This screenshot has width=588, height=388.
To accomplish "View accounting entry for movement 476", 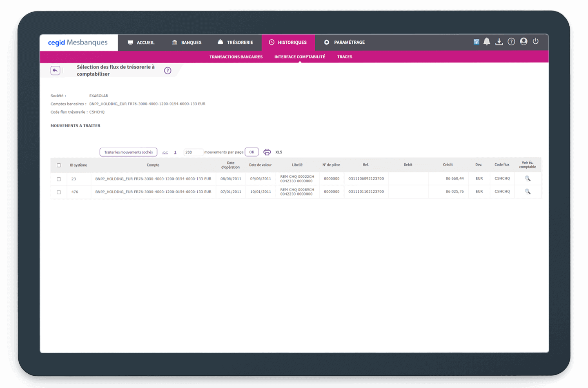I will 528,192.
